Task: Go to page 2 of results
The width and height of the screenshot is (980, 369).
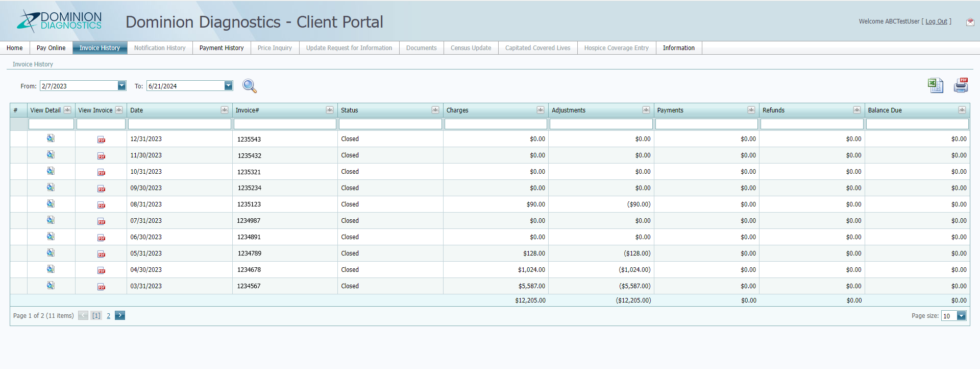Action: click(x=108, y=316)
